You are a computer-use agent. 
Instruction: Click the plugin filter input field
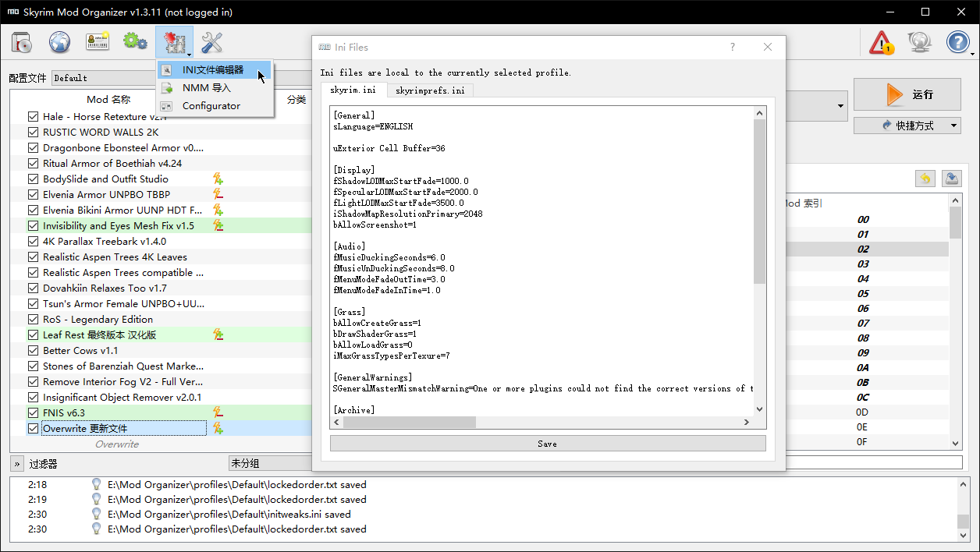874,463
